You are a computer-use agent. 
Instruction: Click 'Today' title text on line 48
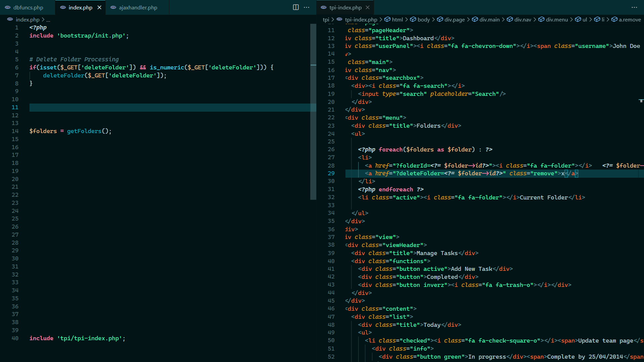432,325
